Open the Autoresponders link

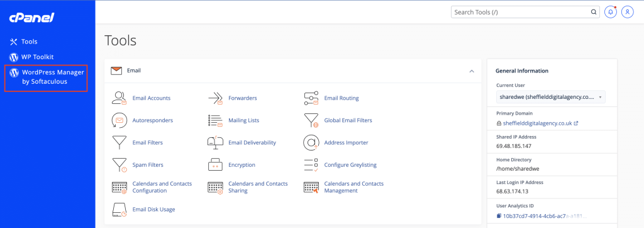click(153, 120)
